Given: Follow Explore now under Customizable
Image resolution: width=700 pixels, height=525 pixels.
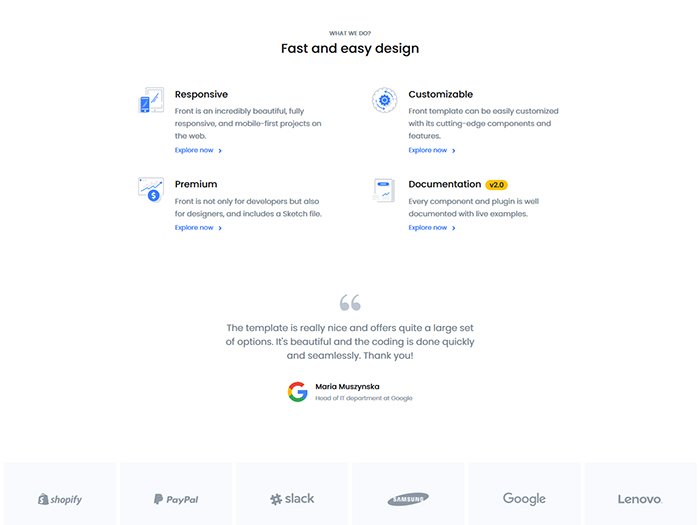Looking at the screenshot, I should pos(432,150).
